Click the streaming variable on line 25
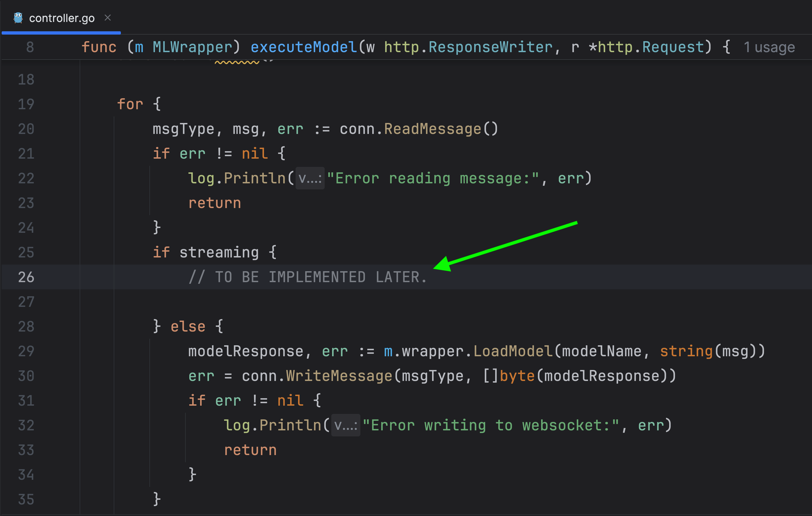This screenshot has width=812, height=516. point(219,253)
